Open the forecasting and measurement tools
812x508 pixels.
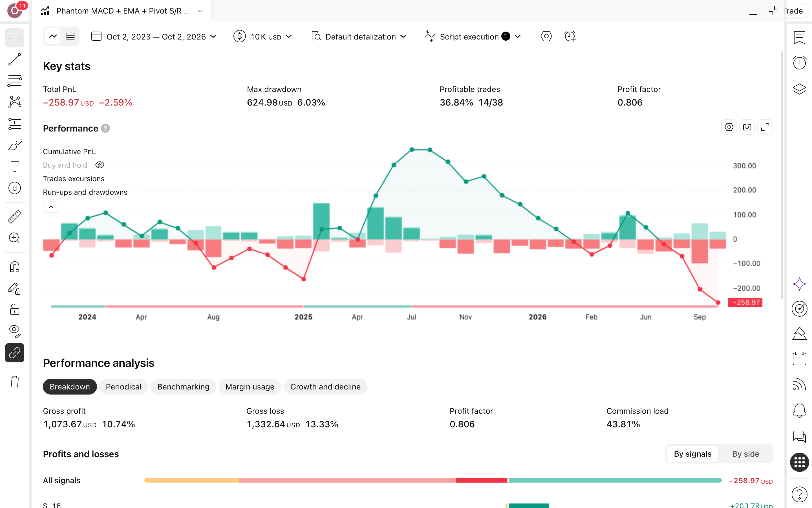[15, 124]
